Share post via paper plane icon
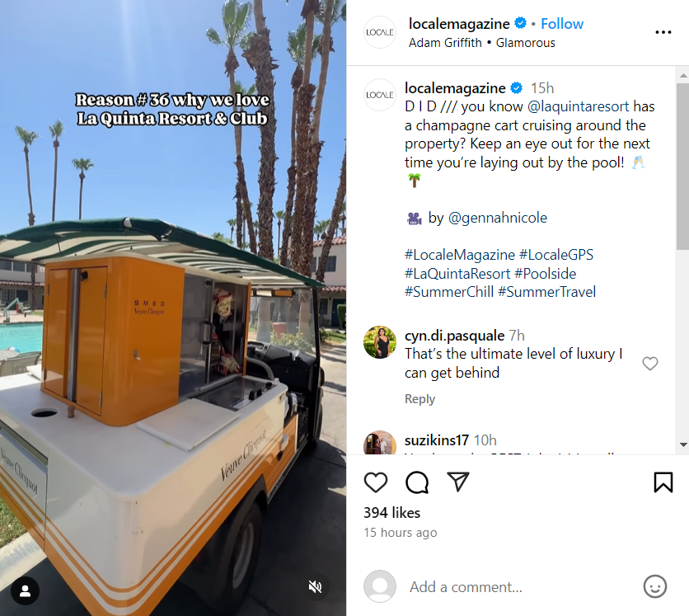The image size is (689, 616). click(x=458, y=482)
